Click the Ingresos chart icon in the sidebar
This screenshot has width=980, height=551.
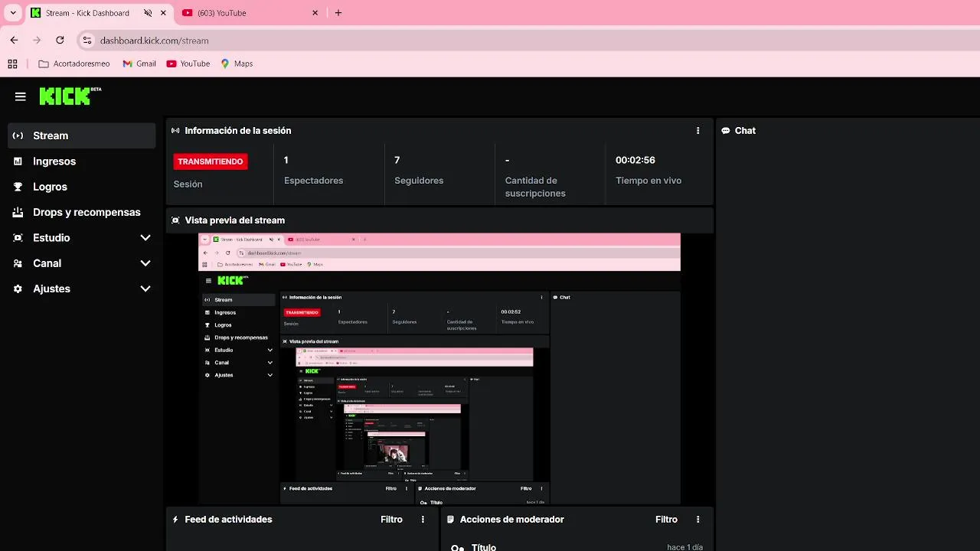click(x=18, y=161)
